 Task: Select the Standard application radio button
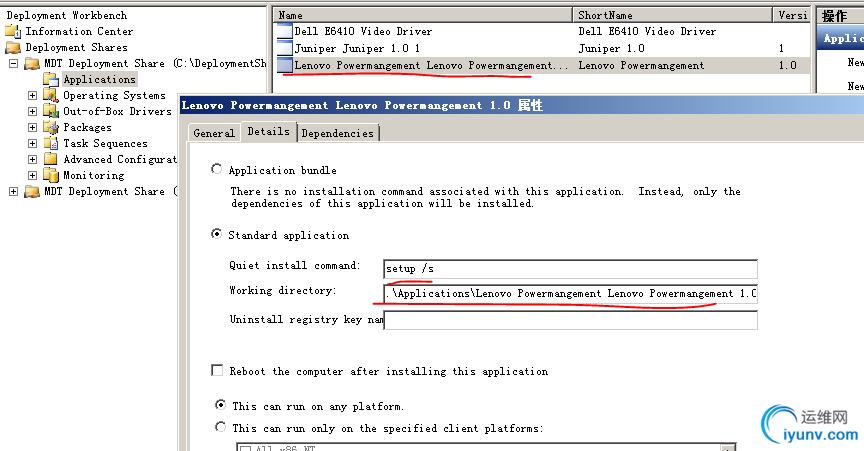pyautogui.click(x=217, y=234)
